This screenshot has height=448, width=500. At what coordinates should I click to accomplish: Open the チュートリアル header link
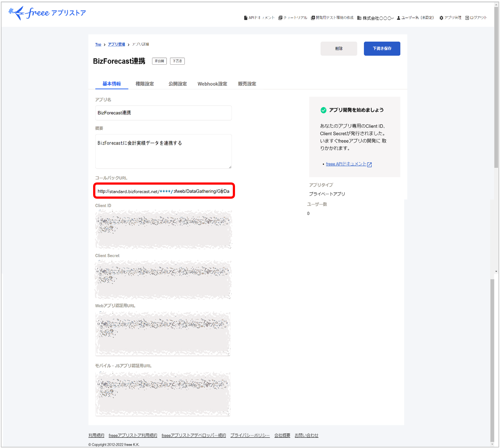tap(293, 18)
